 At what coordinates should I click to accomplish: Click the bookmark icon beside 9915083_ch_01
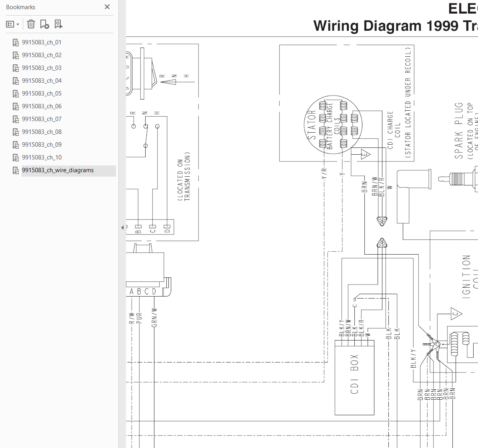click(16, 42)
